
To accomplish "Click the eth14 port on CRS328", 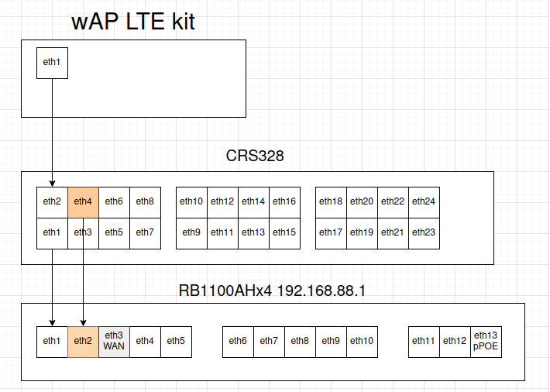I will (253, 202).
